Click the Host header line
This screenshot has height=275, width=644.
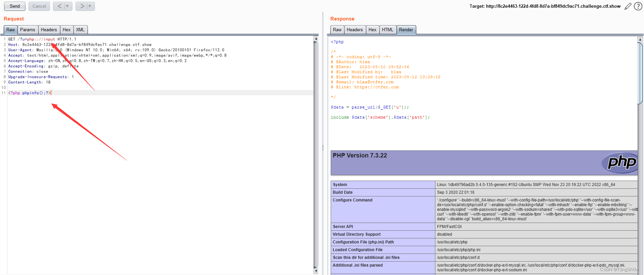pyautogui.click(x=80, y=45)
